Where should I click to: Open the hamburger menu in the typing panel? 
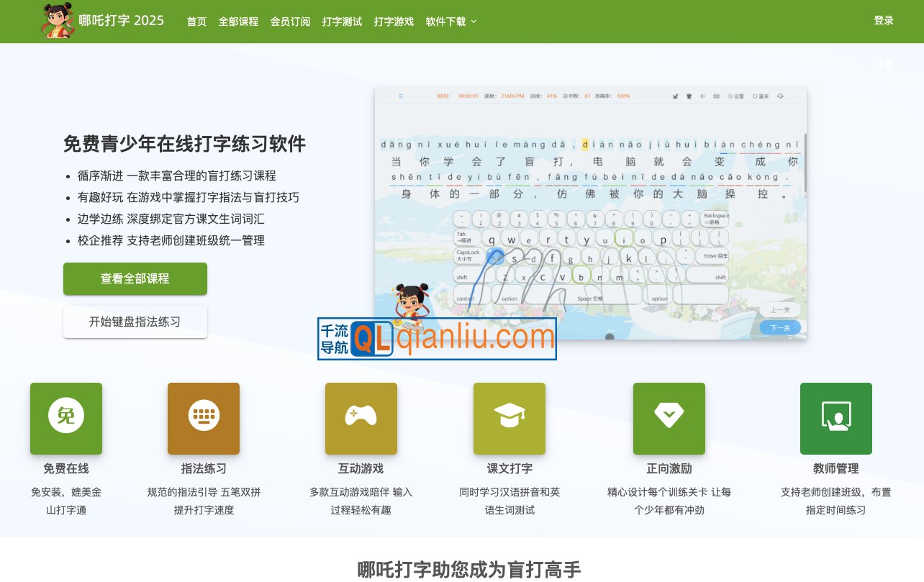tap(402, 95)
